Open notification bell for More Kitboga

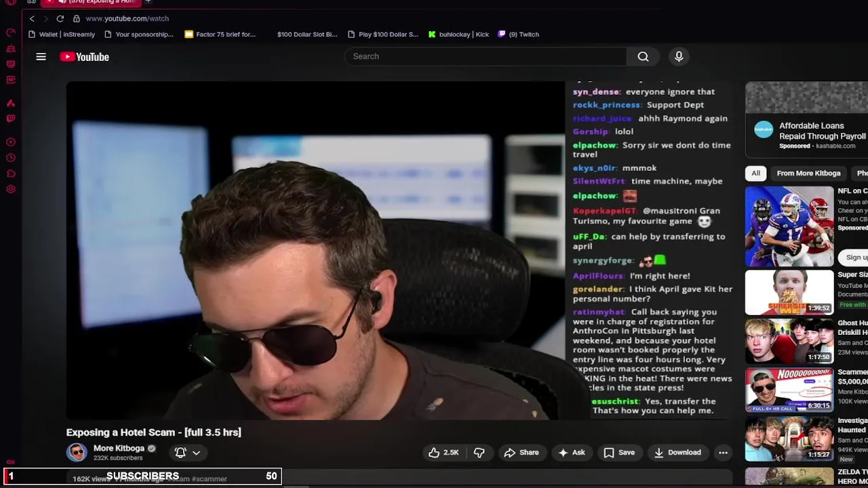pos(180,453)
